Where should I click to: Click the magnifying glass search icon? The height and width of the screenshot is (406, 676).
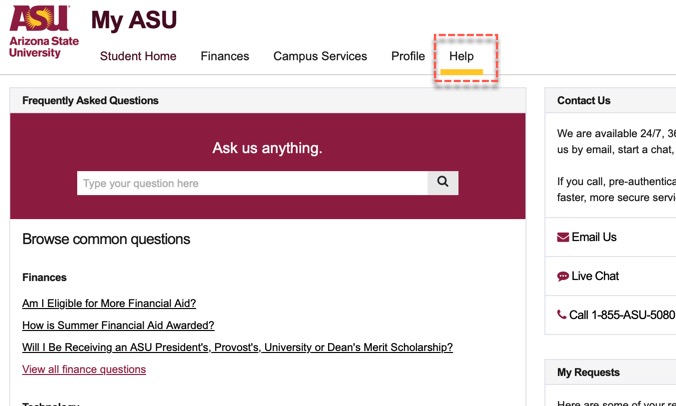click(443, 183)
